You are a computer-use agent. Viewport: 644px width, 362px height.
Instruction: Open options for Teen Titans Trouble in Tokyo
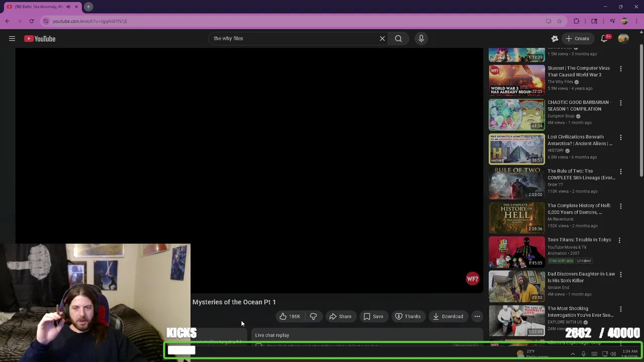coord(619,240)
